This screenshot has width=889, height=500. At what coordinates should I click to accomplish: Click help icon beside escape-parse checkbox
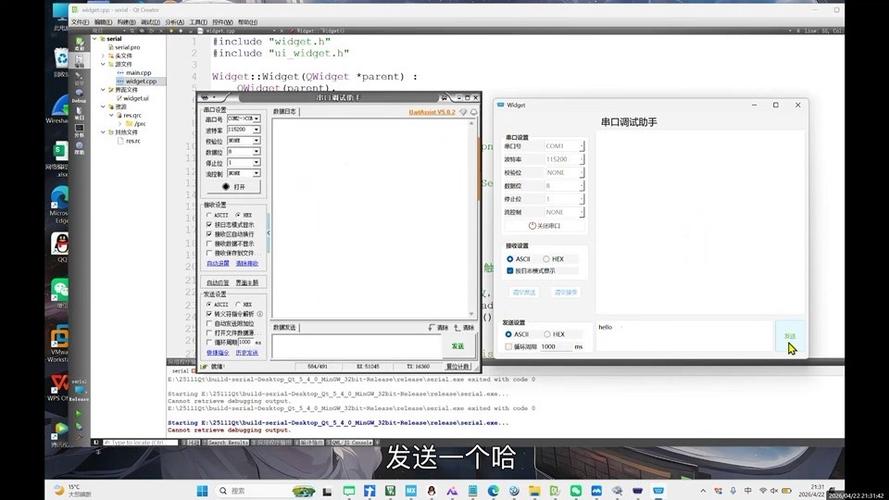pos(260,313)
